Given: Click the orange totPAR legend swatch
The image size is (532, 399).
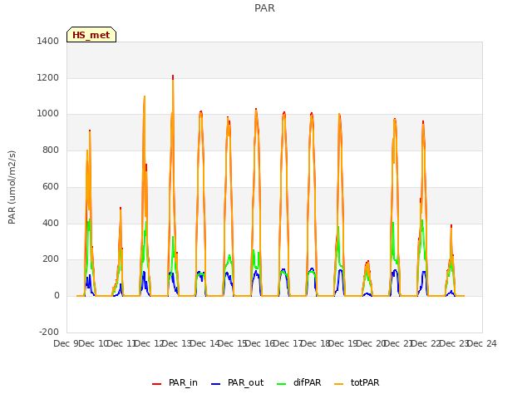Looking at the screenshot, I should [x=339, y=384].
